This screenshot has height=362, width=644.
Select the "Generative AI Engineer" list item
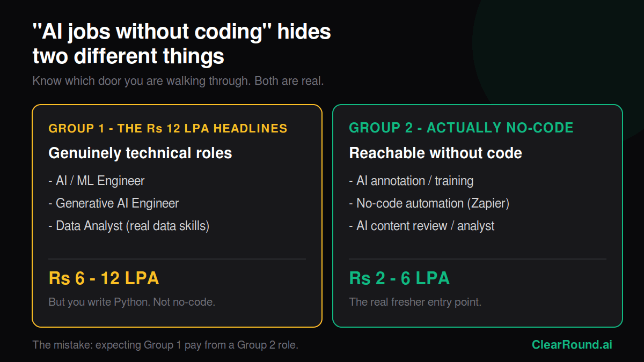[114, 203]
